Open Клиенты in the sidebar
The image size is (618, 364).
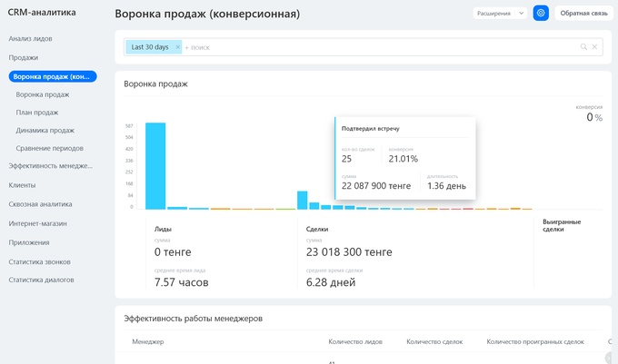[22, 185]
